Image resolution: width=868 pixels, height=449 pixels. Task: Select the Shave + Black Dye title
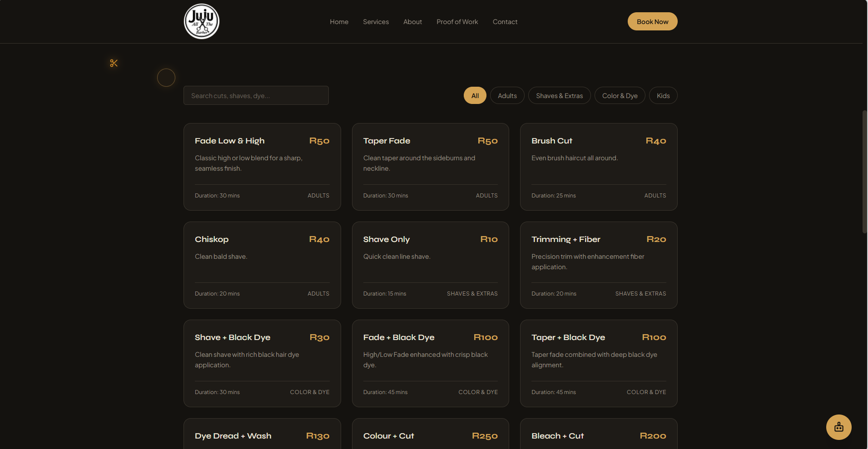click(233, 337)
